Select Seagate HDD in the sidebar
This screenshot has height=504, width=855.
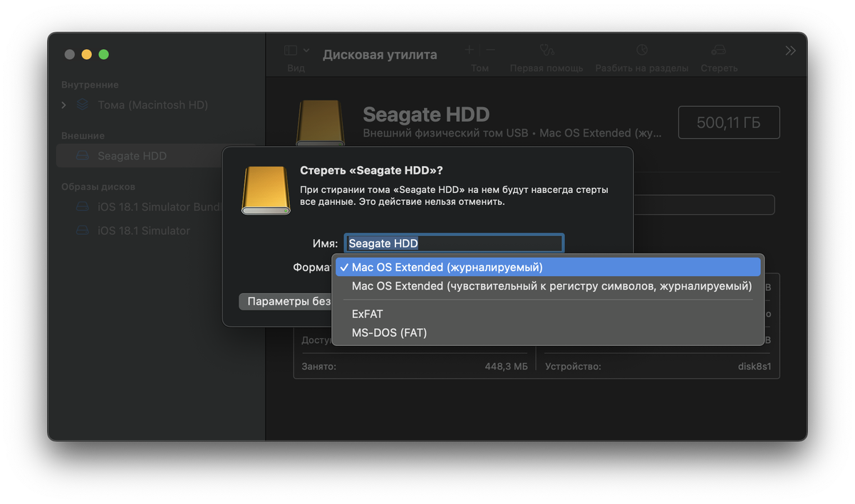pos(132,156)
